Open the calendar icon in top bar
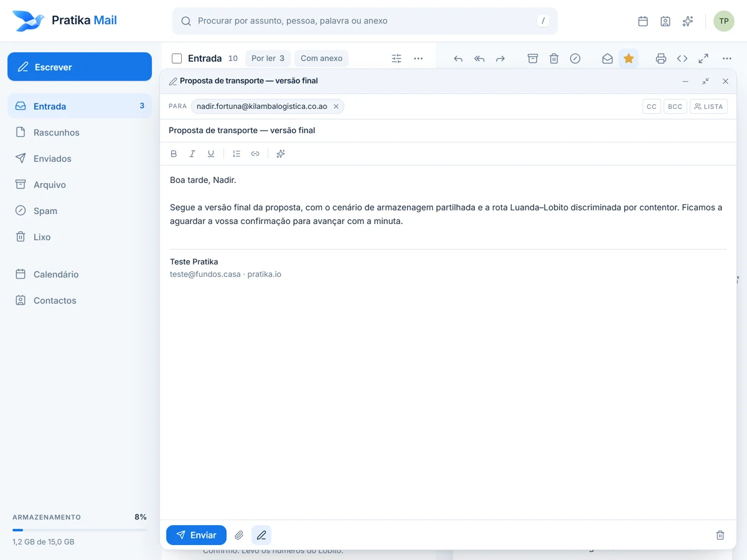This screenshot has width=747, height=560. pos(643,21)
